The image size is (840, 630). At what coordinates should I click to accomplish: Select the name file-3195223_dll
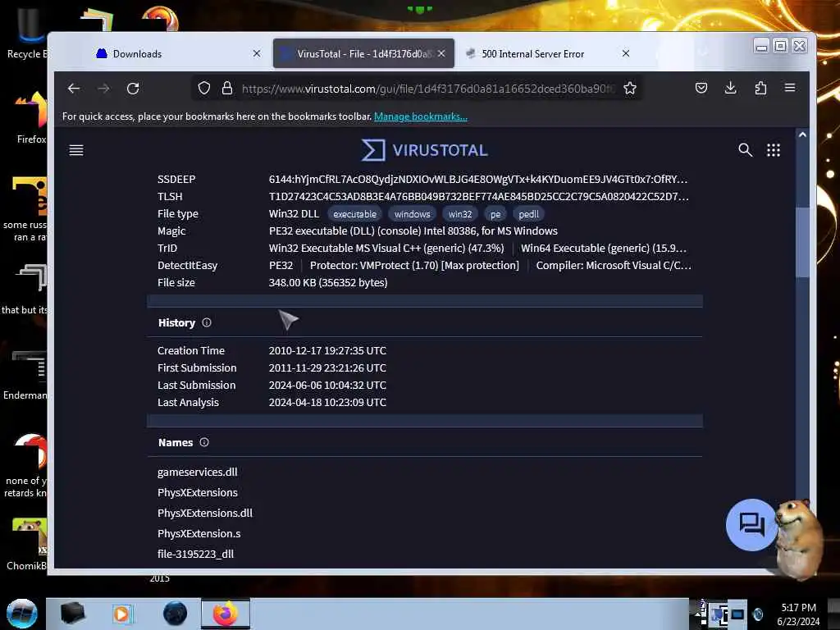(x=195, y=554)
